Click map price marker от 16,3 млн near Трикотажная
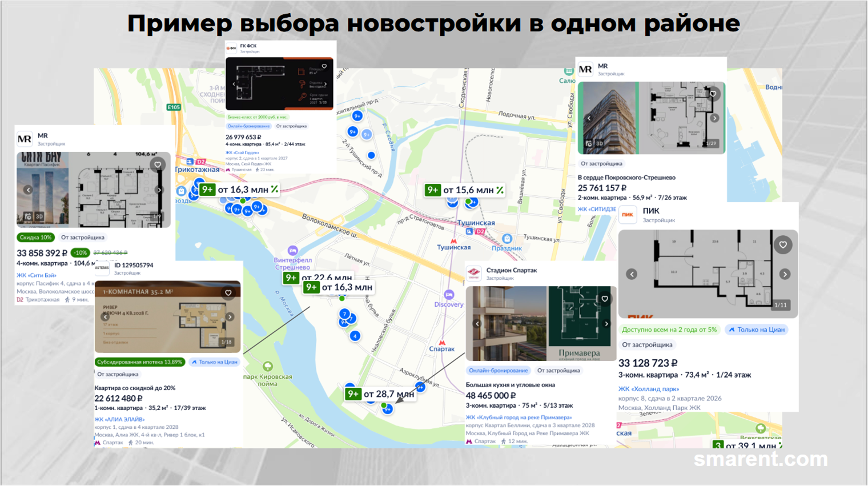This screenshot has height=486, width=868. 239,189
